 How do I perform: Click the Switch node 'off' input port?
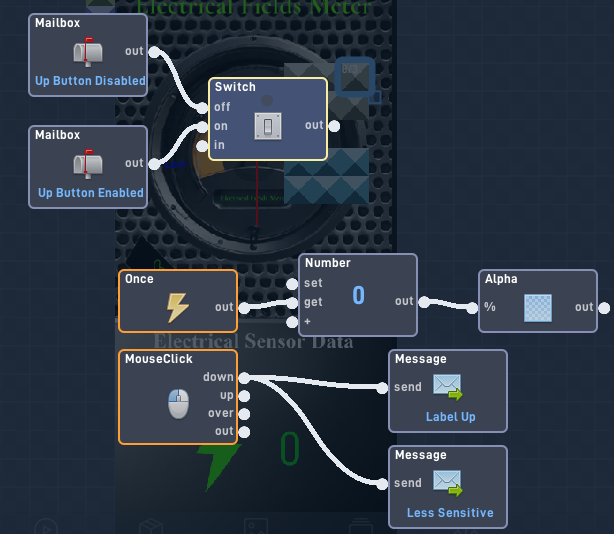coord(202,108)
